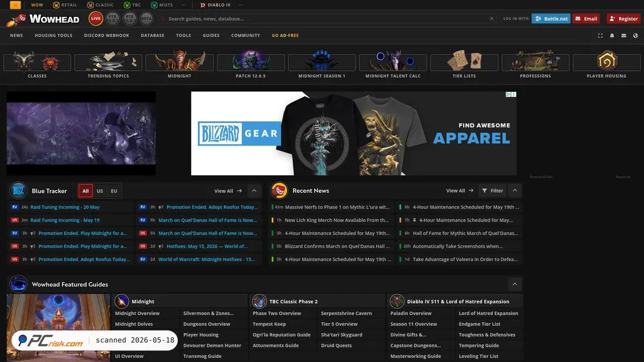The image size is (644, 362).
Task: Log in with Battle.net
Action: pos(551,19)
